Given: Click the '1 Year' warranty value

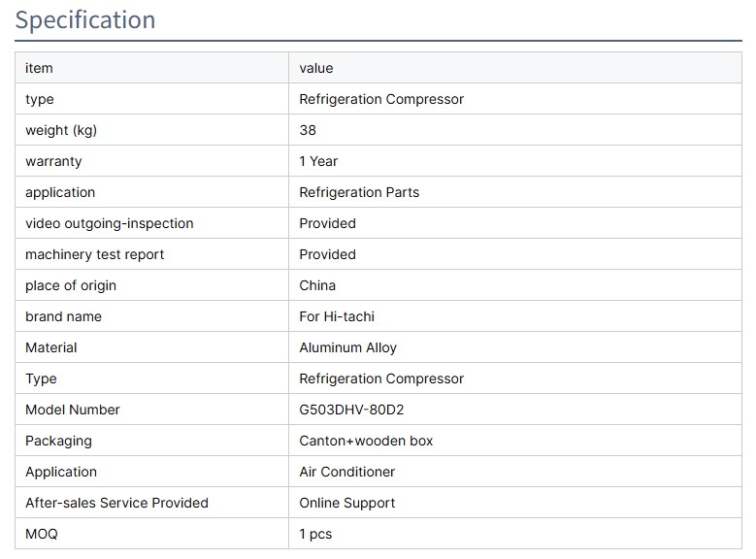Looking at the screenshot, I should 318,161.
